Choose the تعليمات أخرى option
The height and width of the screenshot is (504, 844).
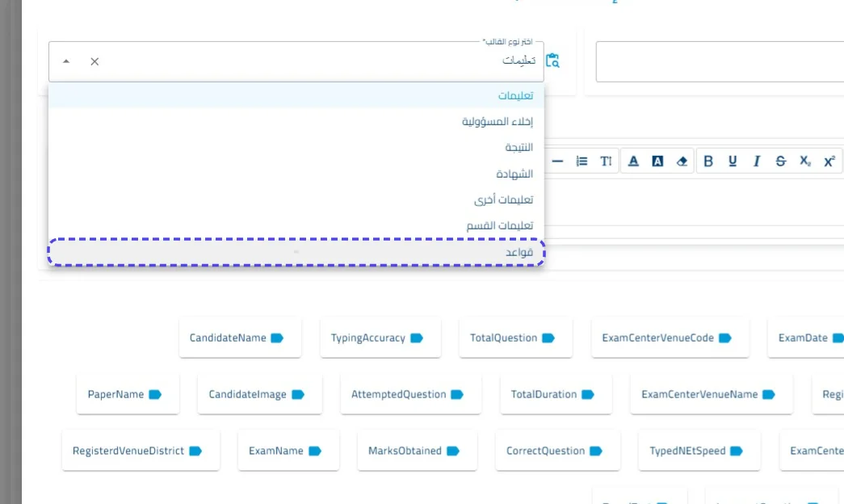296,199
